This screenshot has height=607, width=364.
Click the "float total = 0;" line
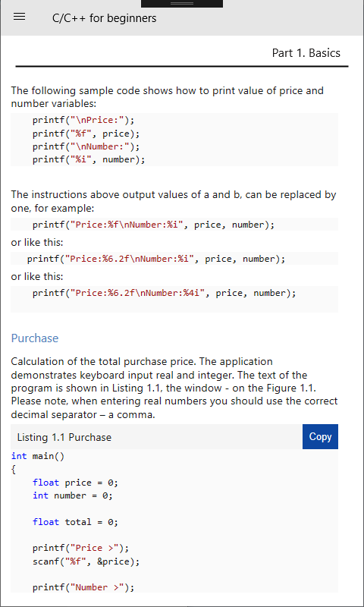point(75,522)
